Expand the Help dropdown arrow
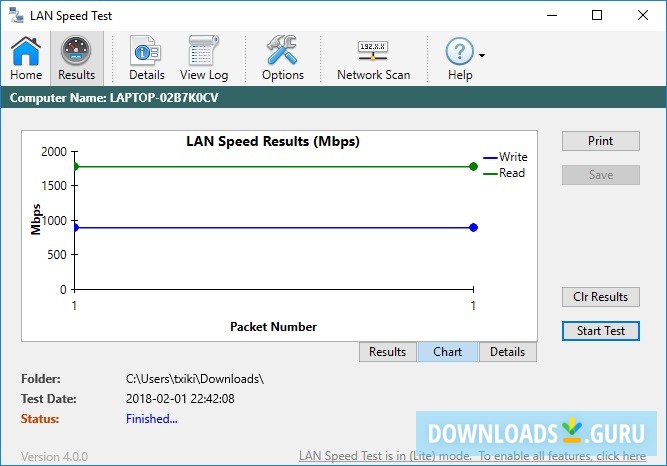This screenshot has height=466, width=667. 482,55
